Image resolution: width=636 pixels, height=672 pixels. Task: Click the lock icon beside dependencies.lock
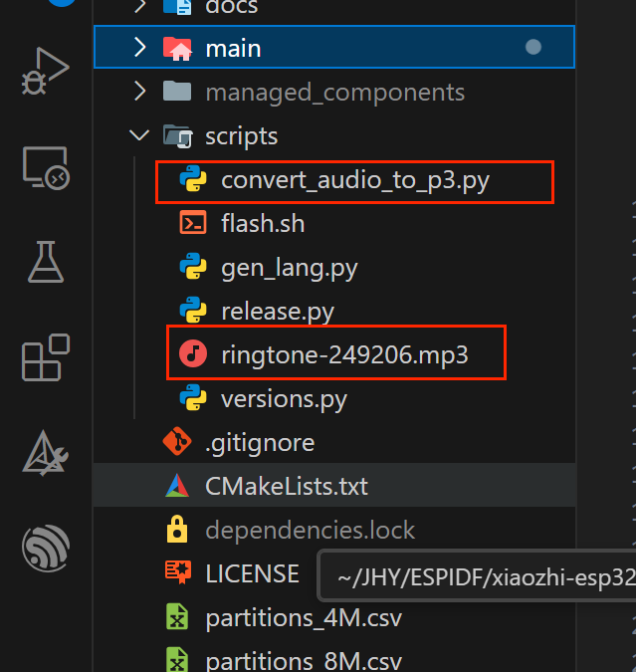point(177,531)
